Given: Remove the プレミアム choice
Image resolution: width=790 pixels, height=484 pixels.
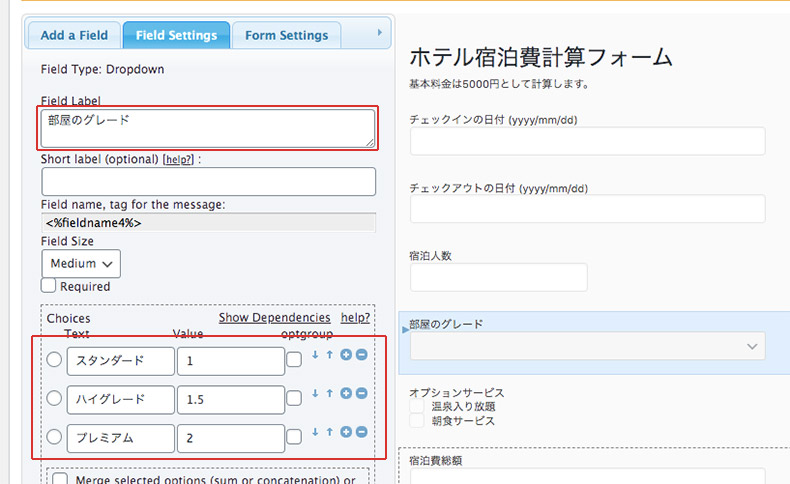Looking at the screenshot, I should coord(361,432).
